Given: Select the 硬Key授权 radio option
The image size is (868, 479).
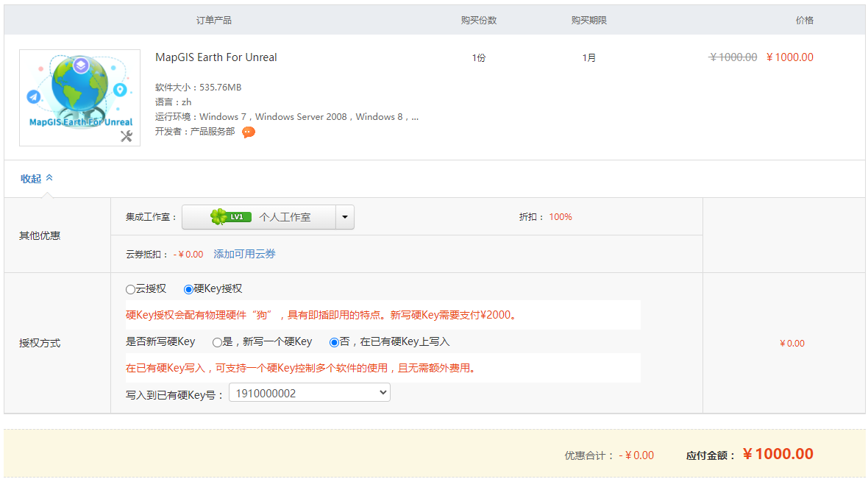Looking at the screenshot, I should (189, 289).
